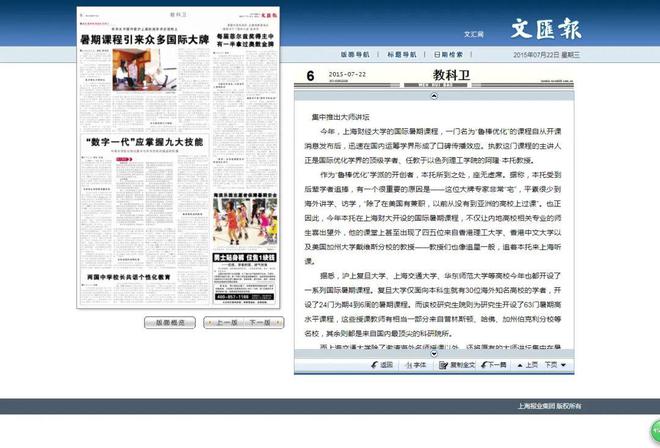The height and width of the screenshot is (448, 660).
Task: Click the article panel's up arrow
Action: point(434,96)
